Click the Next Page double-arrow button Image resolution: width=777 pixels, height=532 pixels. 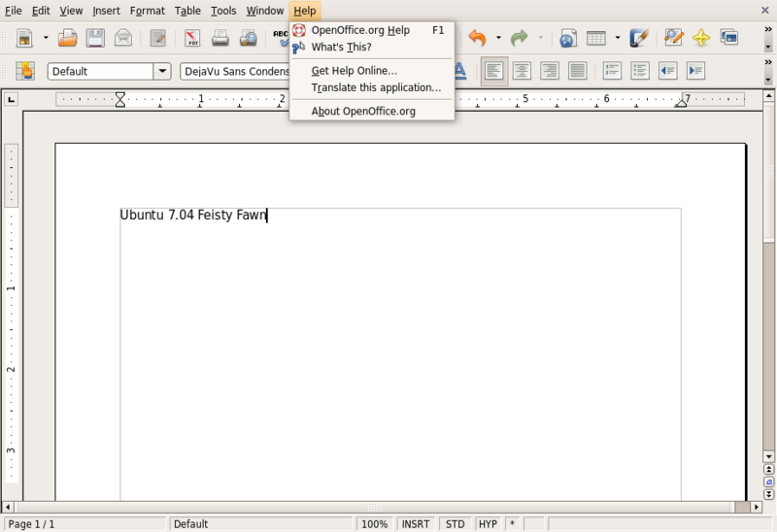tap(768, 494)
